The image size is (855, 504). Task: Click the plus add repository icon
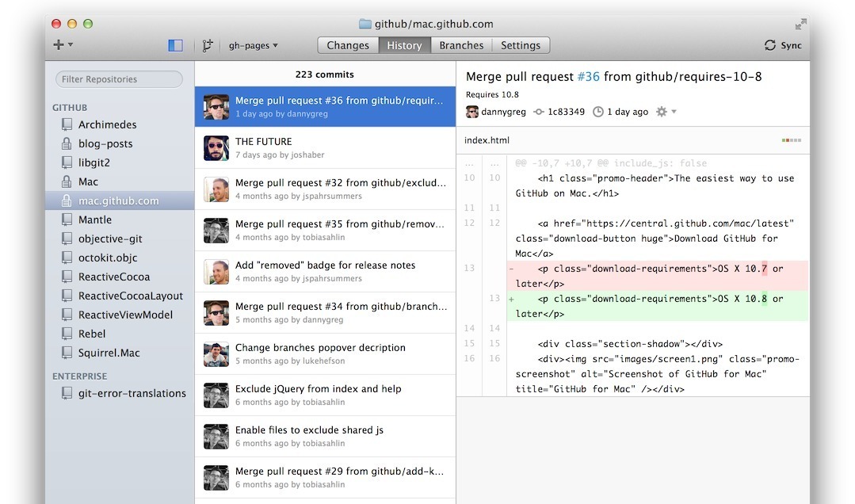59,44
